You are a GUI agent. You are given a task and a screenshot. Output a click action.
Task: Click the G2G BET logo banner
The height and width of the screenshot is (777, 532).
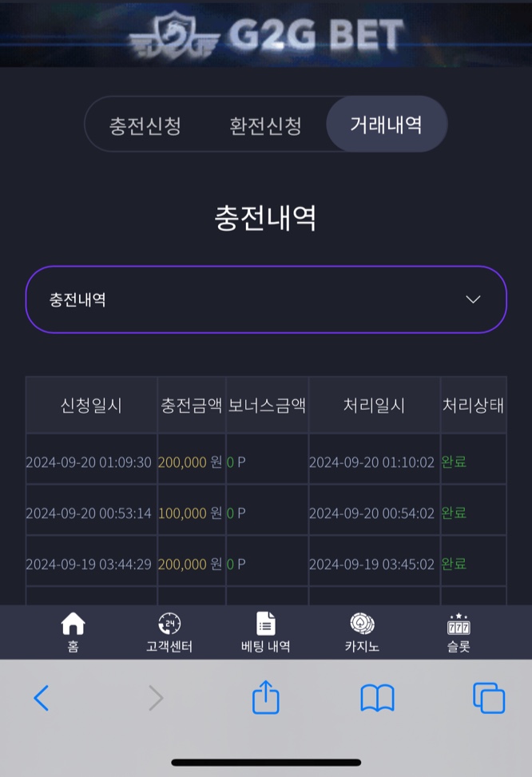point(266,34)
